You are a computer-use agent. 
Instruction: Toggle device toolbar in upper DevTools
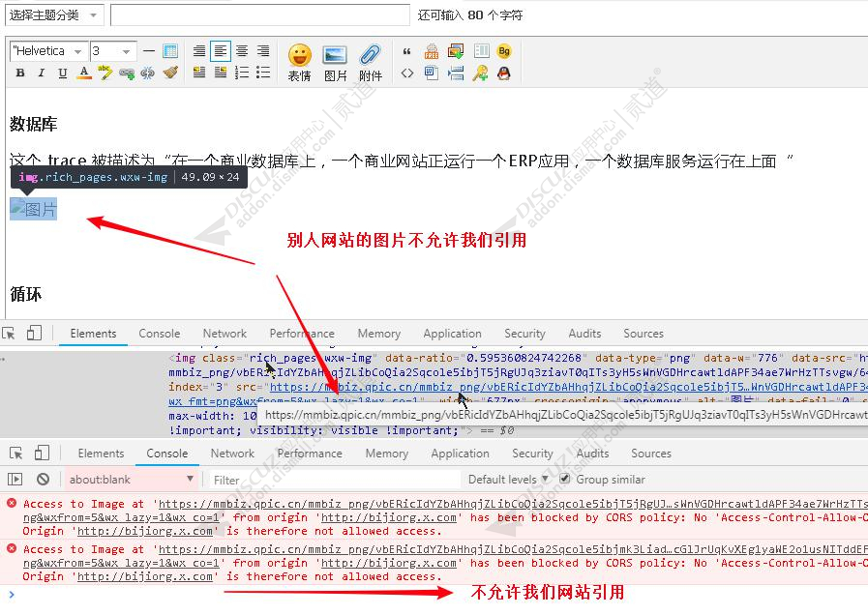(34, 334)
